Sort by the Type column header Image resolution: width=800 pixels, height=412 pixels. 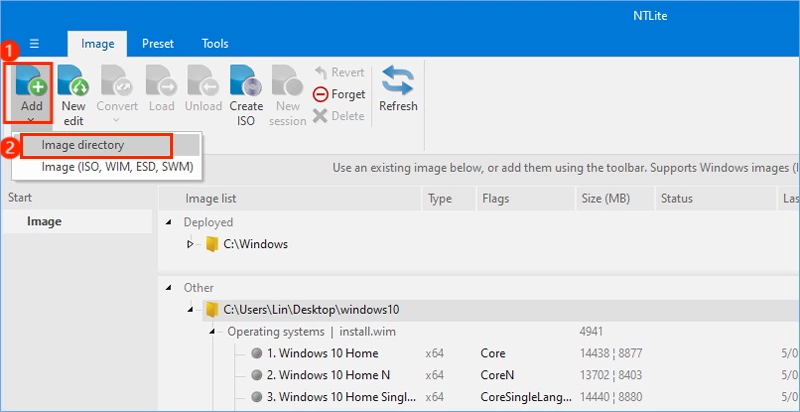pos(449,198)
